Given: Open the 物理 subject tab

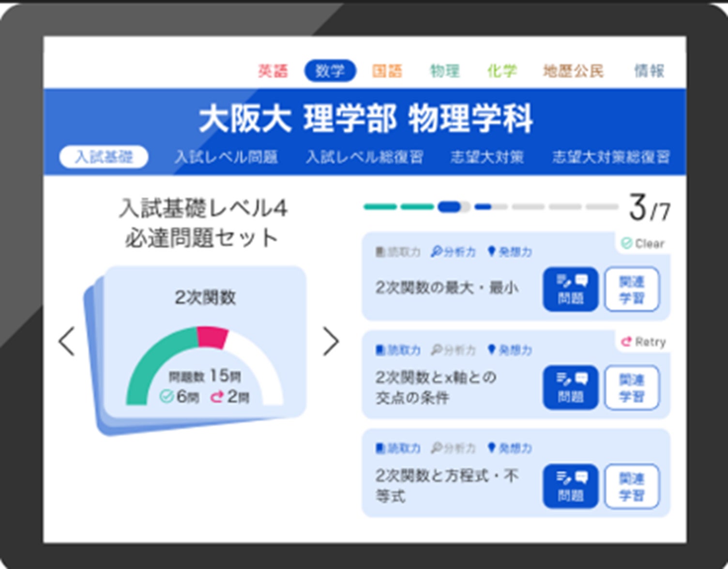Looking at the screenshot, I should pos(445,71).
